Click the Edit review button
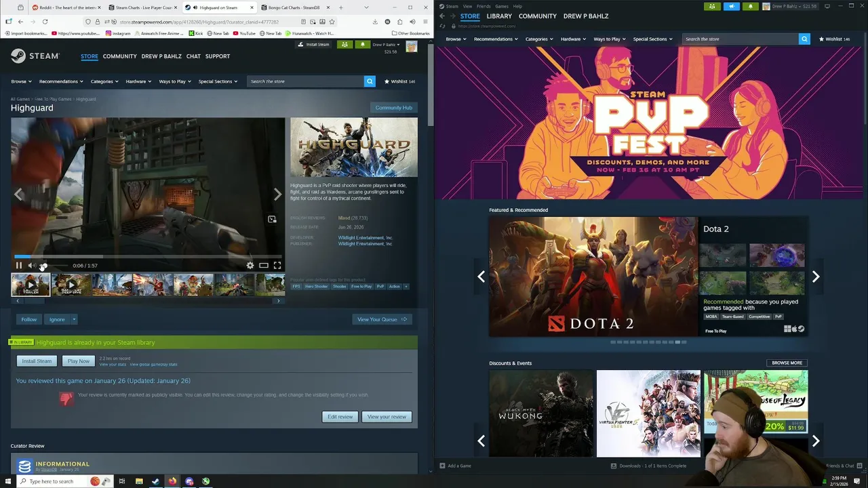The width and height of the screenshot is (868, 488). [x=340, y=417]
